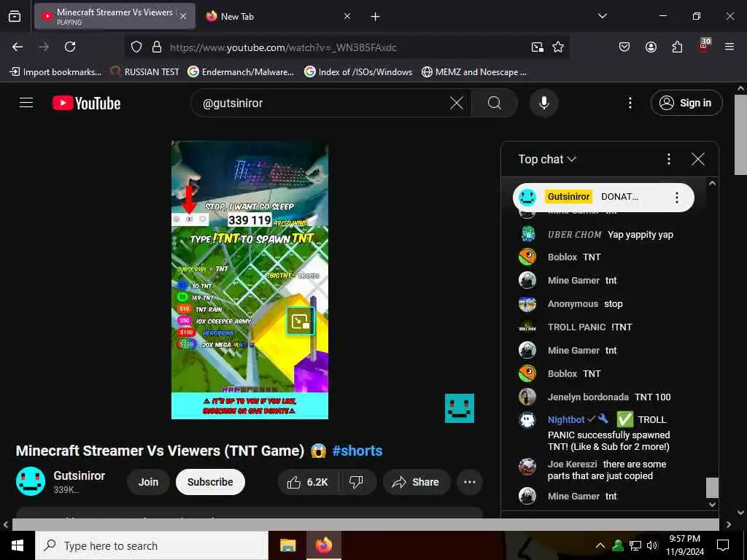
Task: Open File Explorer from taskbar
Action: pos(287,545)
